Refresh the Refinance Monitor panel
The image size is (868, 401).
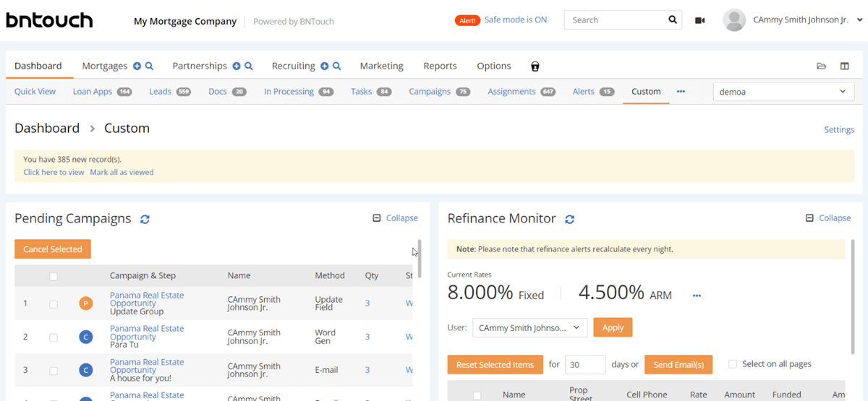coord(569,219)
